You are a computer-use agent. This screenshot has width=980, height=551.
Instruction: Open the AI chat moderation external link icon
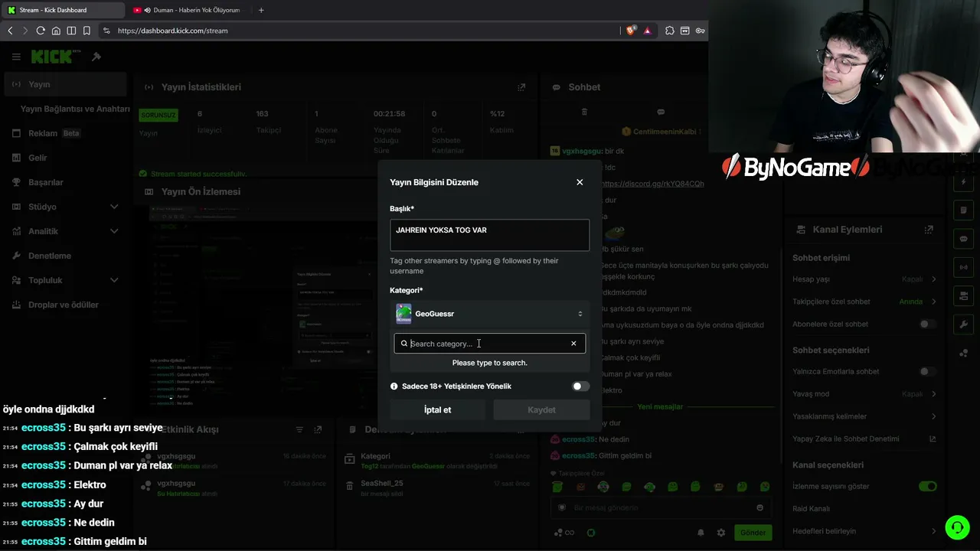point(933,439)
